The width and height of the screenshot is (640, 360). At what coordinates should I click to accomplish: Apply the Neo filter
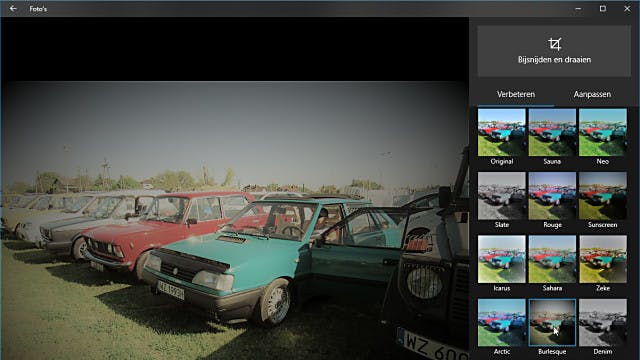603,132
